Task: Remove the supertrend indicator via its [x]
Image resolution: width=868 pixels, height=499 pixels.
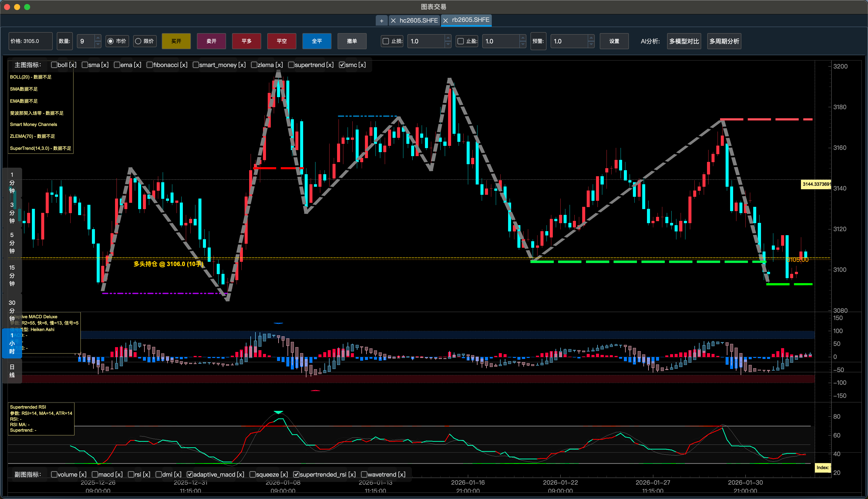Action: [330, 65]
